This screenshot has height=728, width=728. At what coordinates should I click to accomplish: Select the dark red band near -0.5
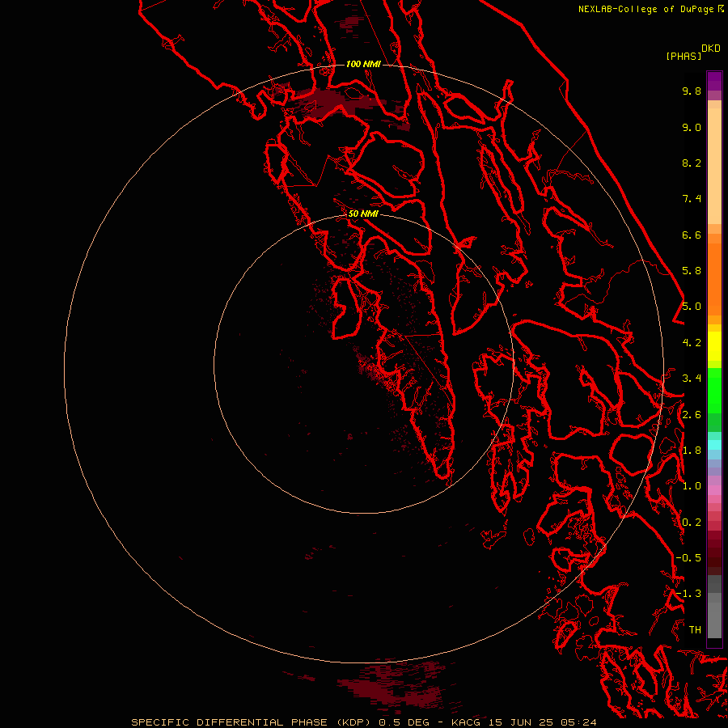714,557
